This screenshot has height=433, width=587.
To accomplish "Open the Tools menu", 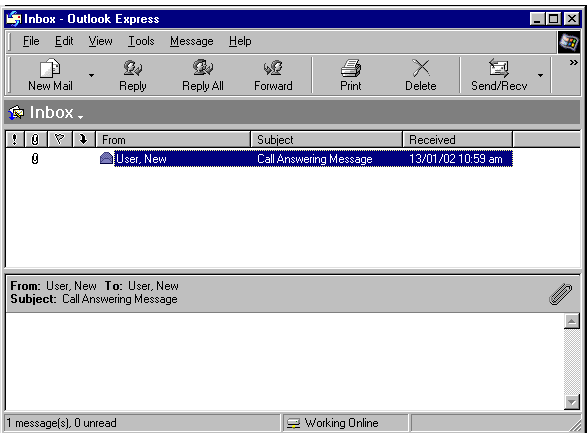I will click(x=141, y=41).
